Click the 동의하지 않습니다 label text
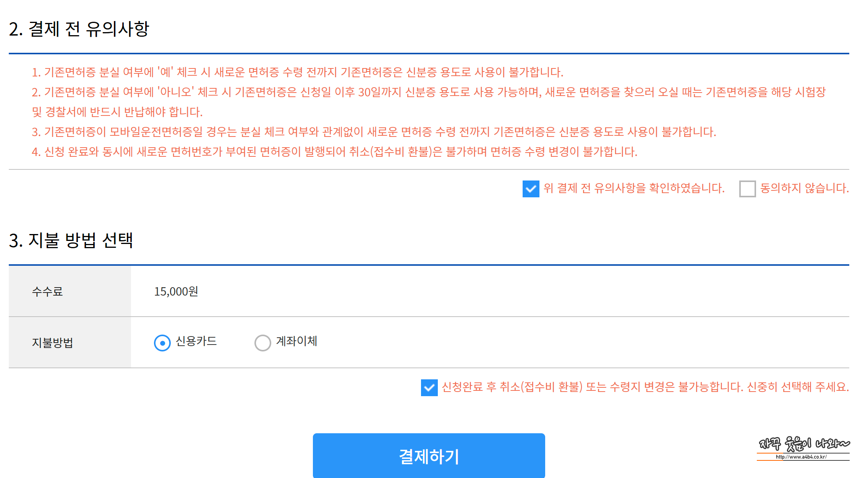Viewport: 868px width, 478px height. [x=804, y=188]
